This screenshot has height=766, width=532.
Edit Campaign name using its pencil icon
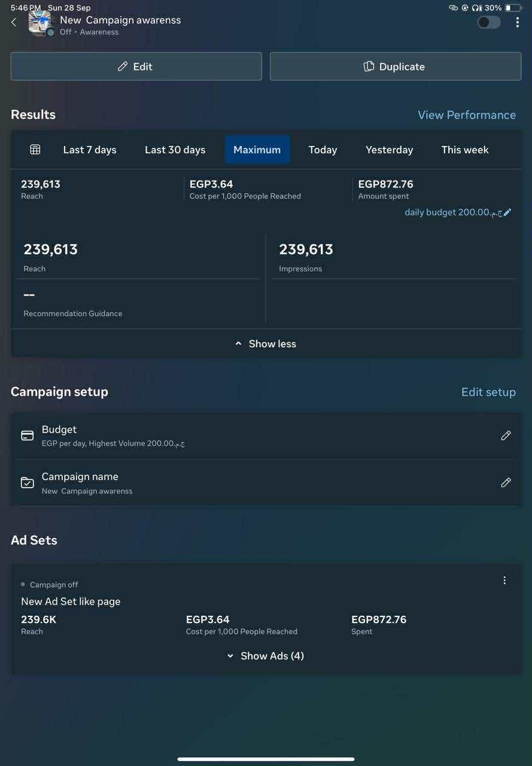tap(506, 482)
